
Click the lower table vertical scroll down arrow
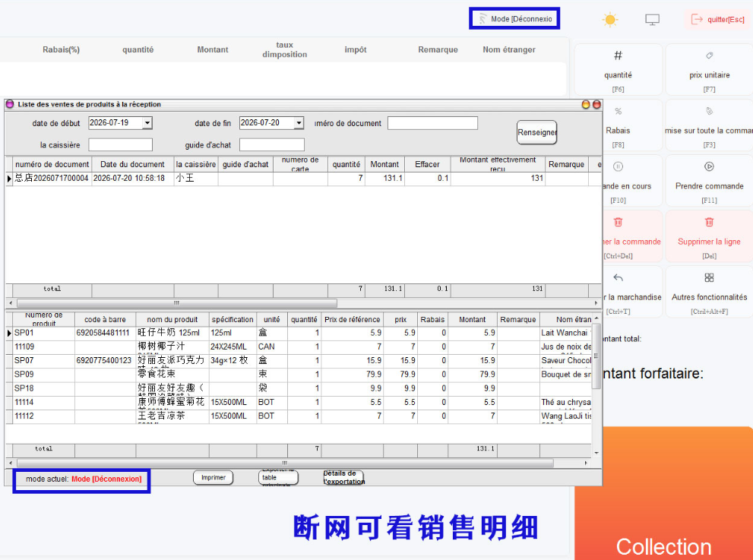(x=596, y=452)
